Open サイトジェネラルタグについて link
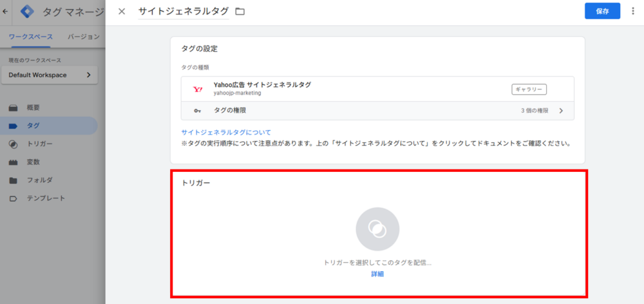Viewport: 644px width, 304px height. [x=226, y=132]
